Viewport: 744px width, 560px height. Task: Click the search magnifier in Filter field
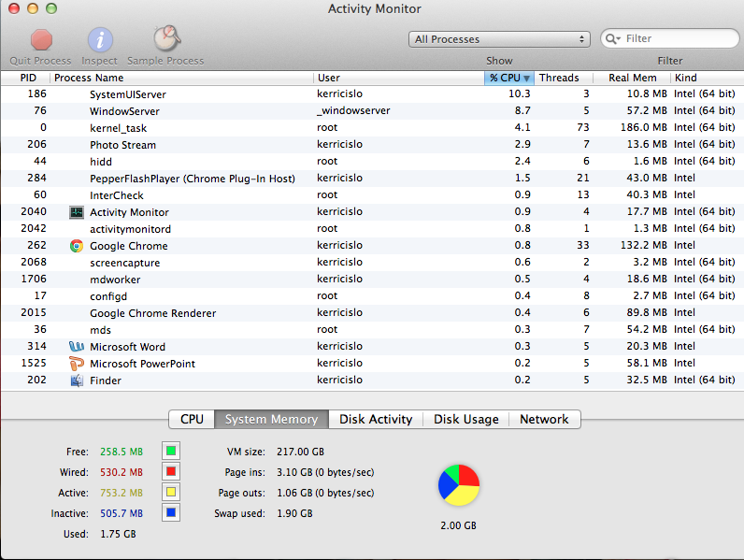click(612, 39)
